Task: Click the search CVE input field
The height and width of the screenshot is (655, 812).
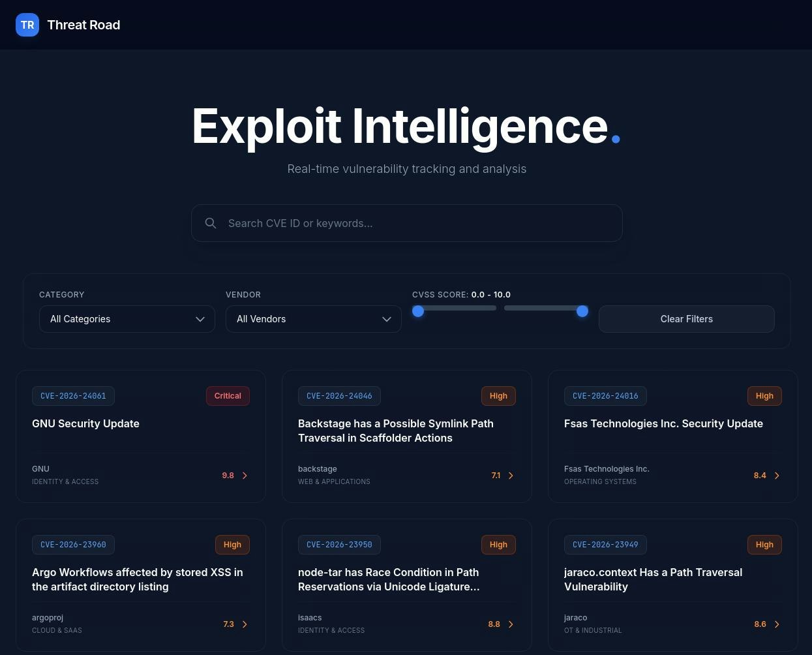Action: pos(407,223)
